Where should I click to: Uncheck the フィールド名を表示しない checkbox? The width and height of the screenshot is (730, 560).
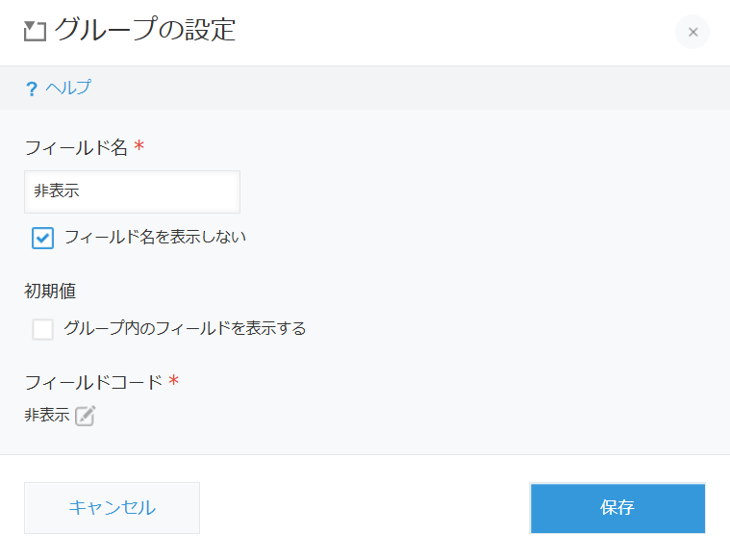(42, 238)
